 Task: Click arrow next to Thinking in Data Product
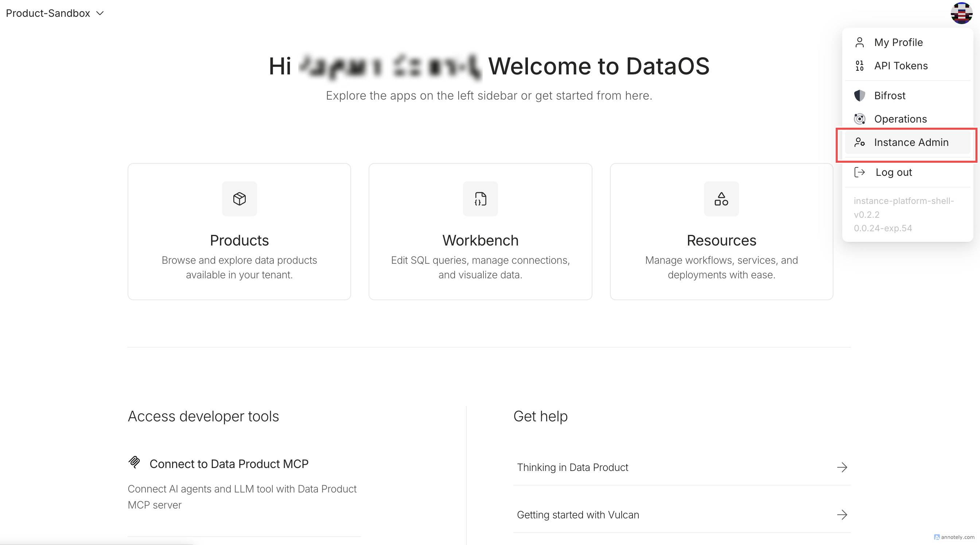tap(842, 467)
